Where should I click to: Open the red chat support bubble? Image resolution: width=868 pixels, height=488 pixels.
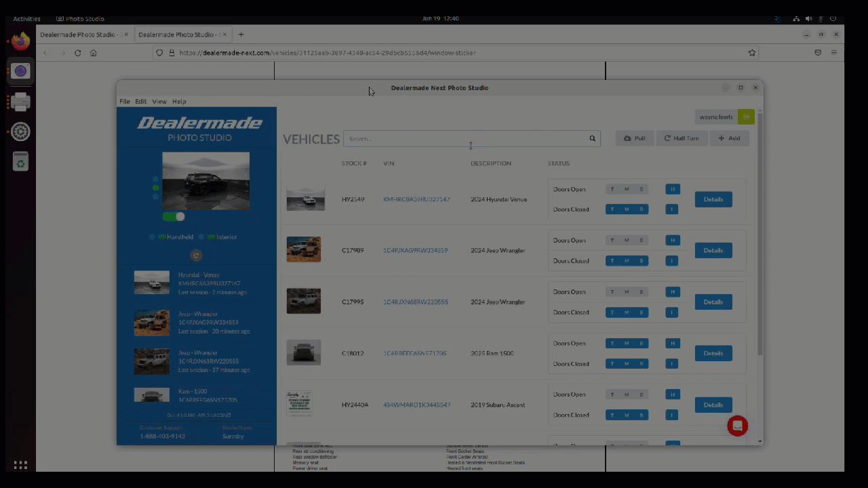coord(737,426)
